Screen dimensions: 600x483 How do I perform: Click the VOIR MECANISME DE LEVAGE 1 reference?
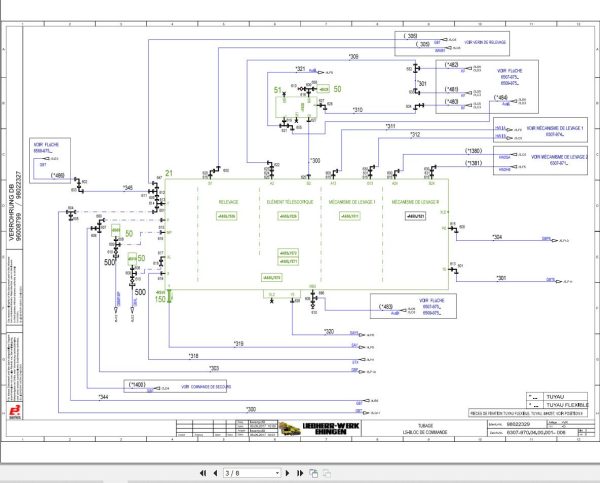coord(555,128)
